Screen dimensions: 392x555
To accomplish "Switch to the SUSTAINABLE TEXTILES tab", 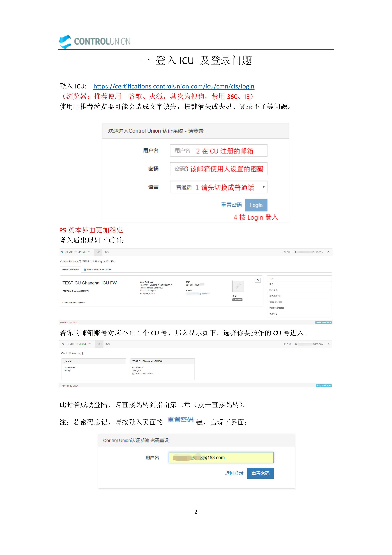I will [98, 270].
